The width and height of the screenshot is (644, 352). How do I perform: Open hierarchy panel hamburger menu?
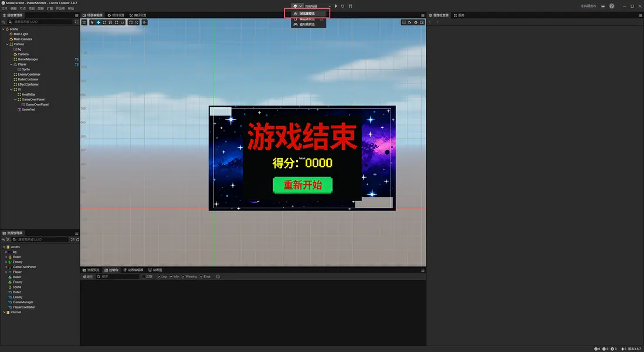[x=76, y=15]
